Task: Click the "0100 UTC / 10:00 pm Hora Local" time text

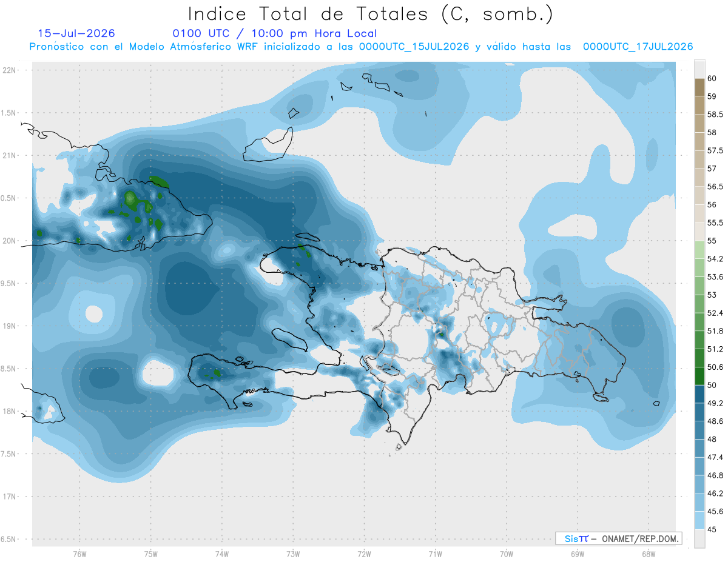Action: click(274, 33)
